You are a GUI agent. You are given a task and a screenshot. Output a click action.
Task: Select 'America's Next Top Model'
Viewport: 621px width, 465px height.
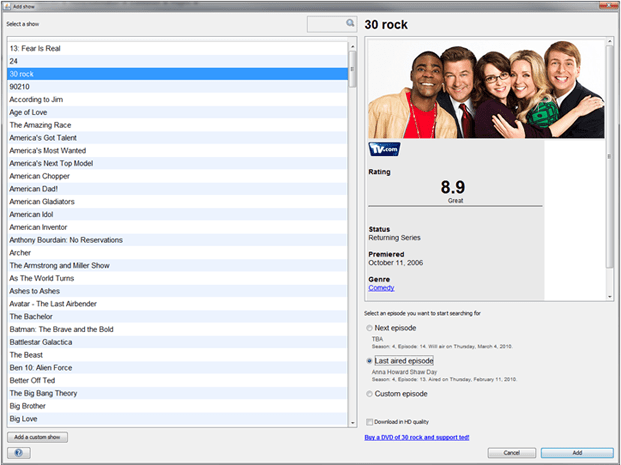click(177, 163)
